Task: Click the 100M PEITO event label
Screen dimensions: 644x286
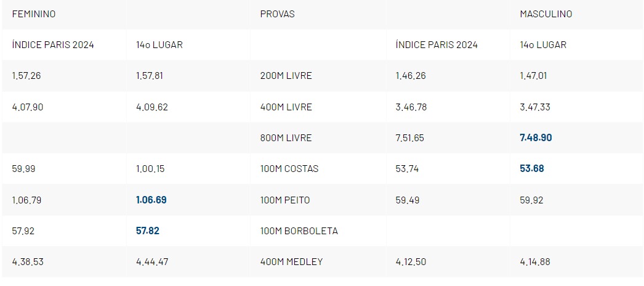Action: coord(285,200)
